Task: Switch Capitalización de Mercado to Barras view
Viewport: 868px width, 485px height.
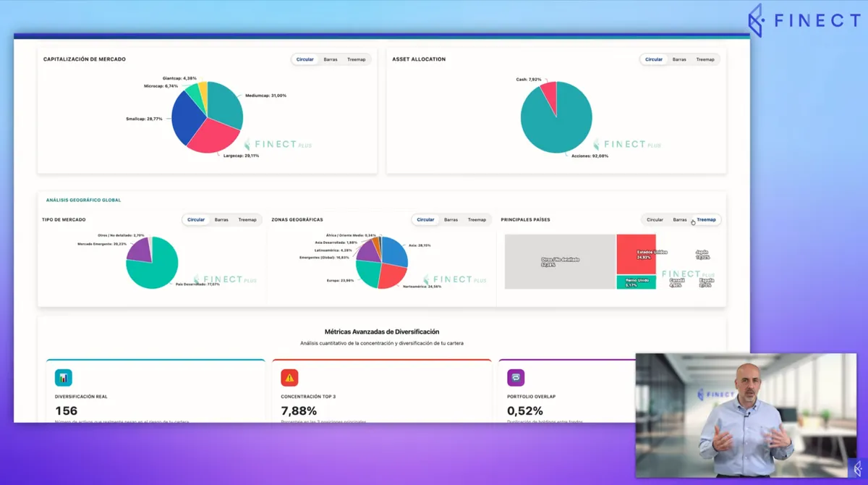Action: click(331, 59)
